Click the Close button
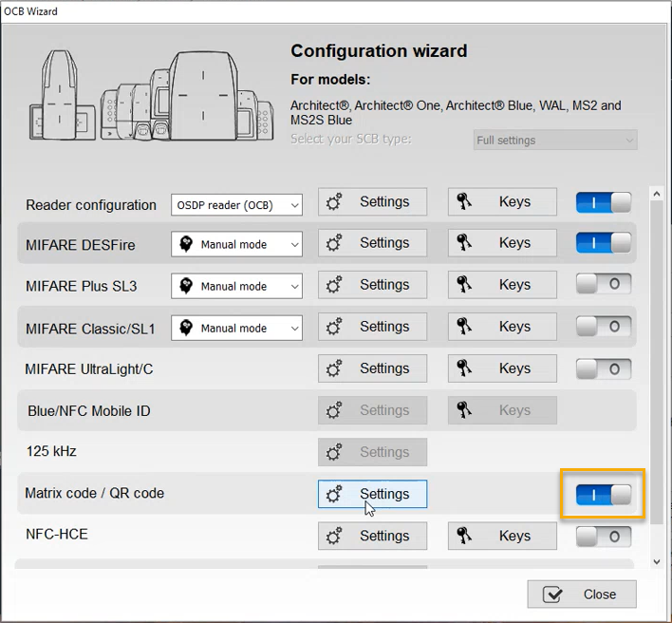The image size is (672, 623). [581, 594]
